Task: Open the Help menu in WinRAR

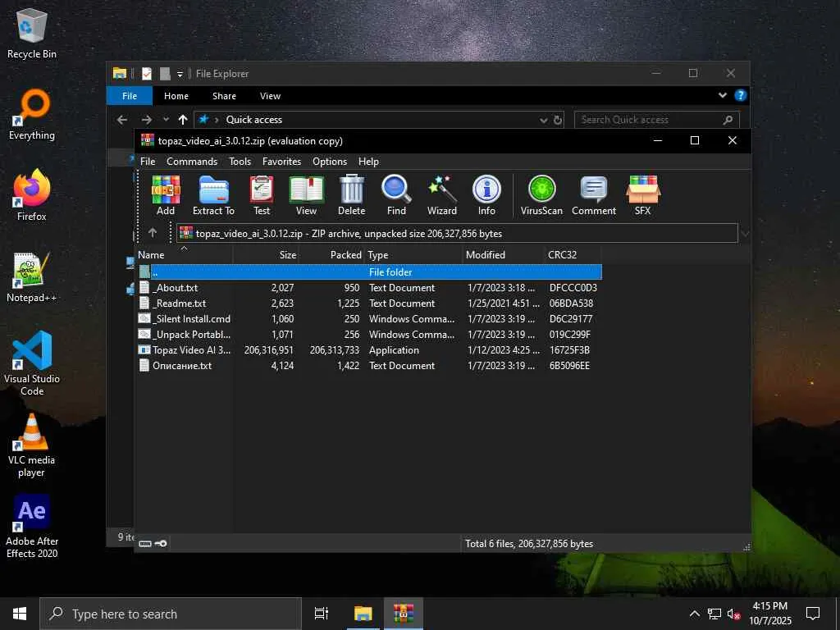Action: [368, 162]
